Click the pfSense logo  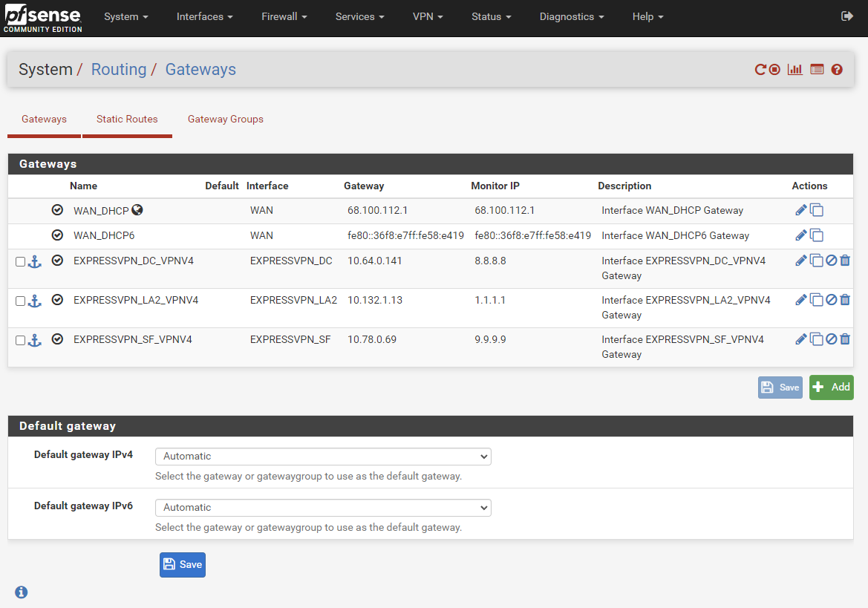click(42, 19)
